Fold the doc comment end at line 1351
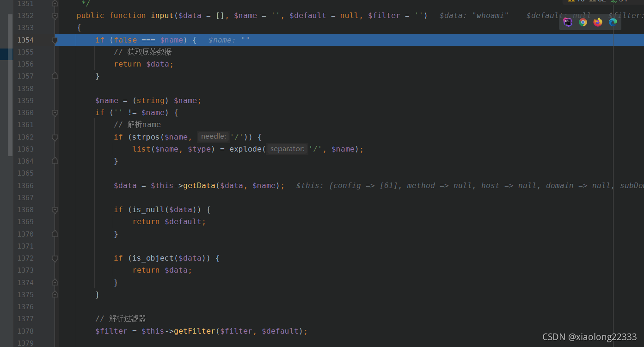Viewport: 644px width, 347px height. click(55, 3)
